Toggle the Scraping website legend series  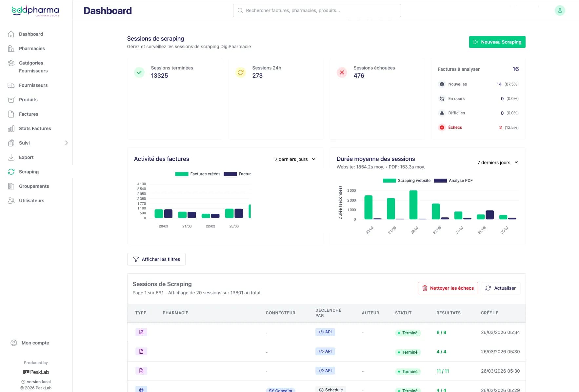point(407,181)
